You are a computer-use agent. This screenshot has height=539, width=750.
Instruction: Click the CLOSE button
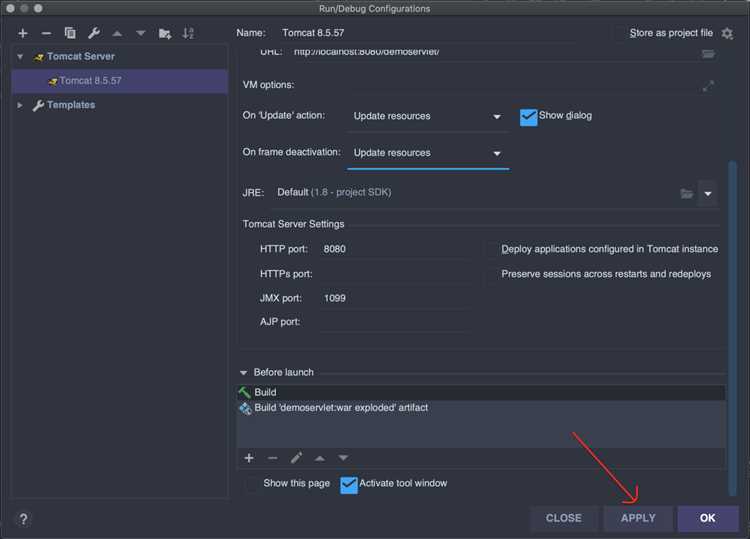click(x=563, y=518)
